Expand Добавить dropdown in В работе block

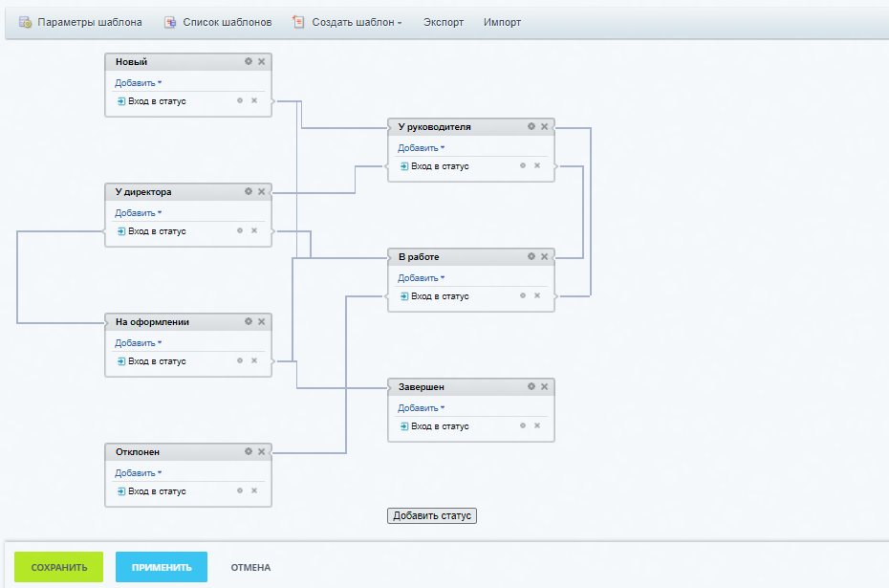tap(422, 278)
